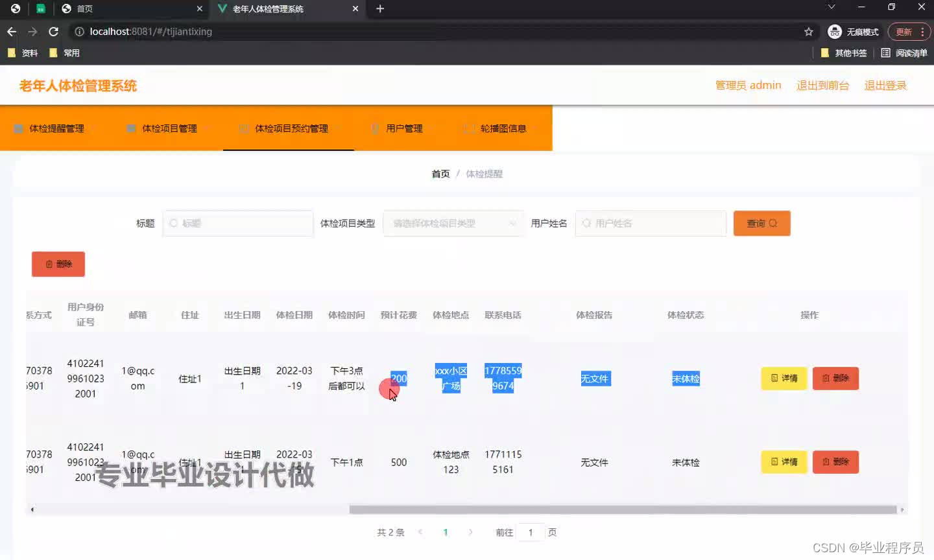Open 详情 for the 2022-03-19 row
934x560 pixels.
[784, 378]
